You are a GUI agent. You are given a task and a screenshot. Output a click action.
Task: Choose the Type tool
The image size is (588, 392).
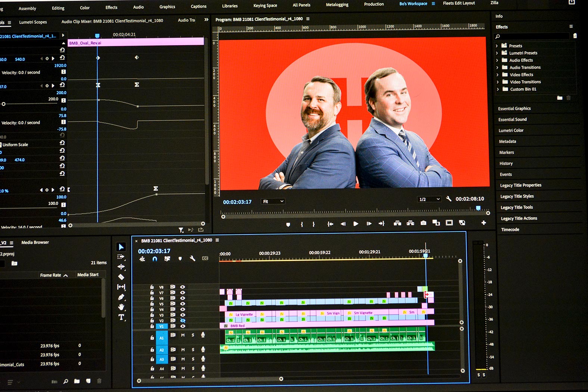point(121,317)
